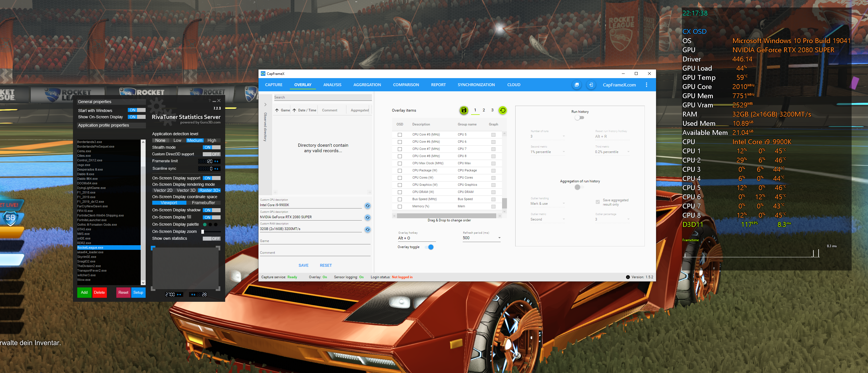This screenshot has height=373, width=868.
Task: Click the login icon in CapFrameX header
Action: pos(591,85)
